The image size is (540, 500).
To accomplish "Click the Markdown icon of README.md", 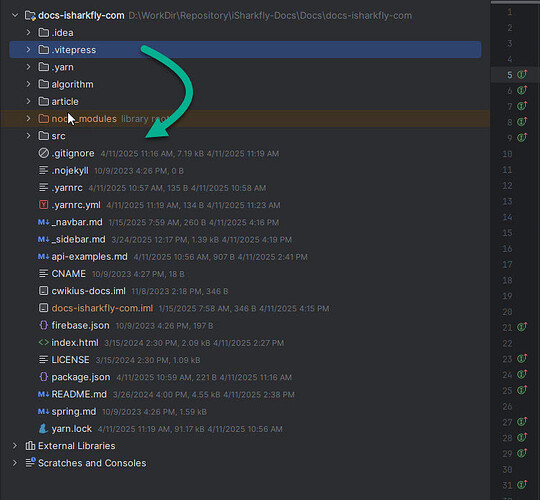I will pos(43,394).
